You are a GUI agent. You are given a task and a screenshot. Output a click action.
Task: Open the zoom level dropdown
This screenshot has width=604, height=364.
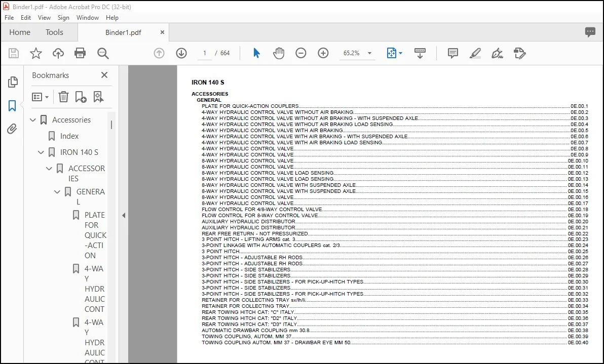click(x=370, y=53)
